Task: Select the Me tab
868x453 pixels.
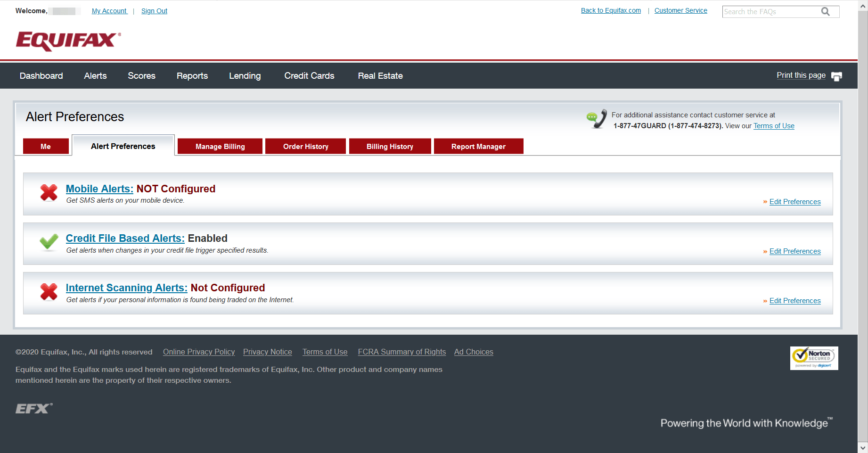Action: coord(46,146)
